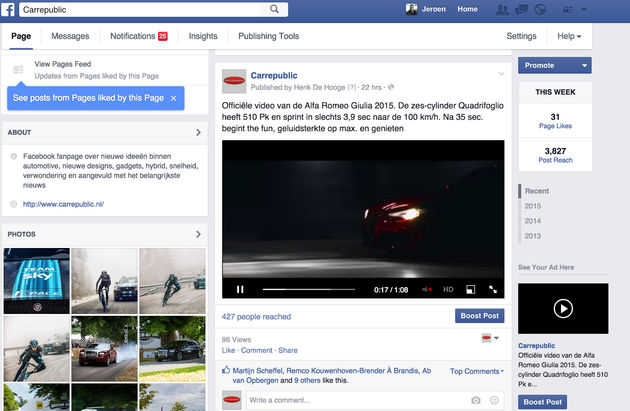Viewport: 630px width, 411px height.
Task: Toggle HD video quality
Action: click(x=448, y=289)
